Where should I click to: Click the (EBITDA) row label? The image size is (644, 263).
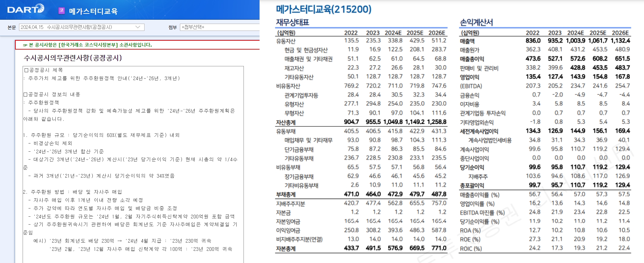[x=471, y=86]
